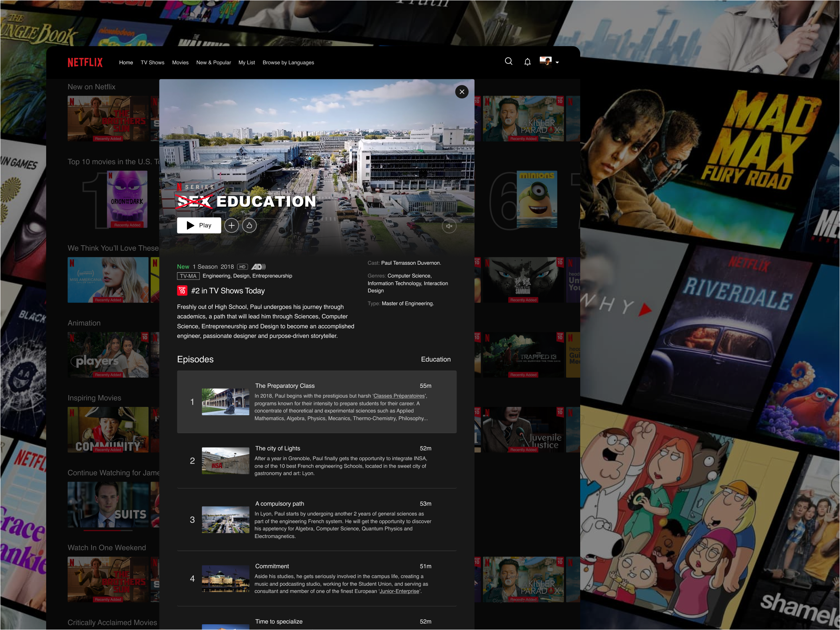Click the Netflix logo
840x630 pixels.
(85, 63)
